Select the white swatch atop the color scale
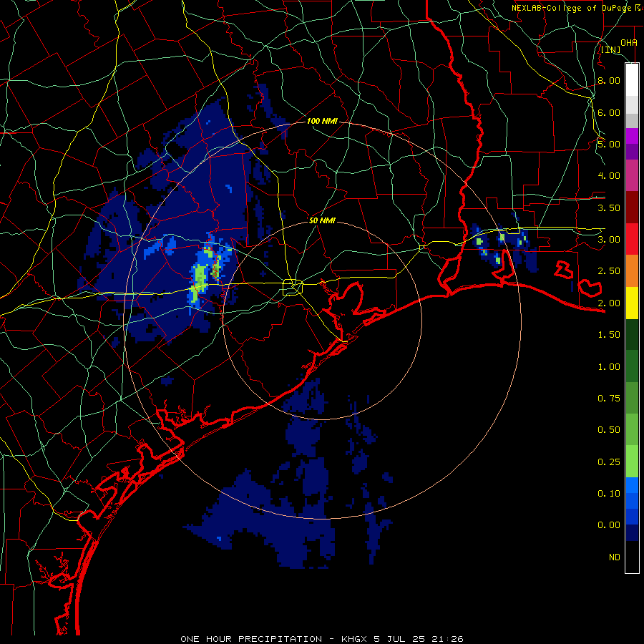 click(632, 79)
